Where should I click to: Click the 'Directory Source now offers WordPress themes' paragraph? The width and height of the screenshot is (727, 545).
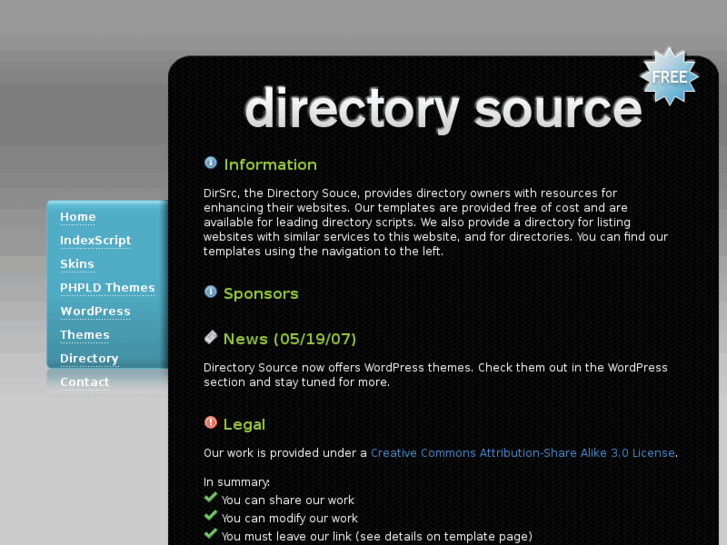435,375
